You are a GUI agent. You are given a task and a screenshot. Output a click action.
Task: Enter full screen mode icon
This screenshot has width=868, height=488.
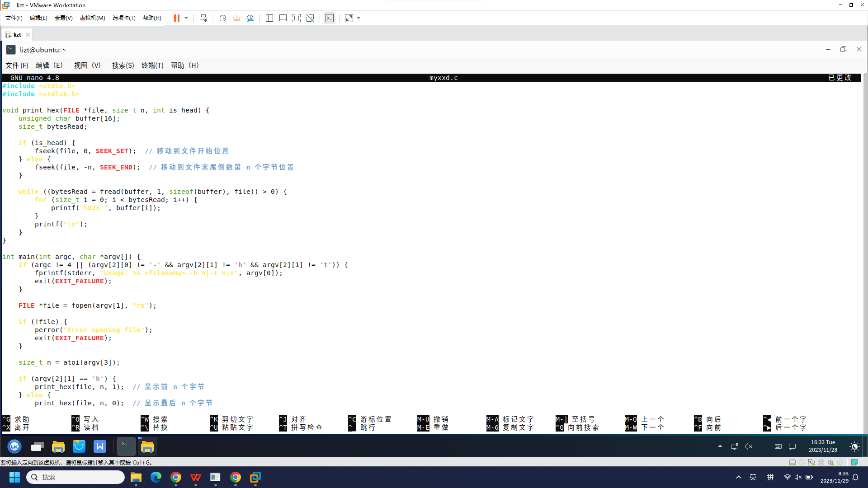297,18
